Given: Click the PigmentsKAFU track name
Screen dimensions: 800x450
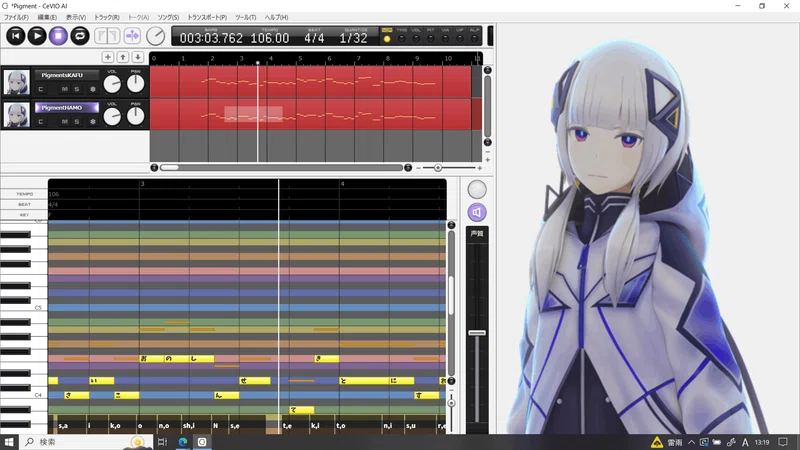Looking at the screenshot, I should pyautogui.click(x=66, y=75).
